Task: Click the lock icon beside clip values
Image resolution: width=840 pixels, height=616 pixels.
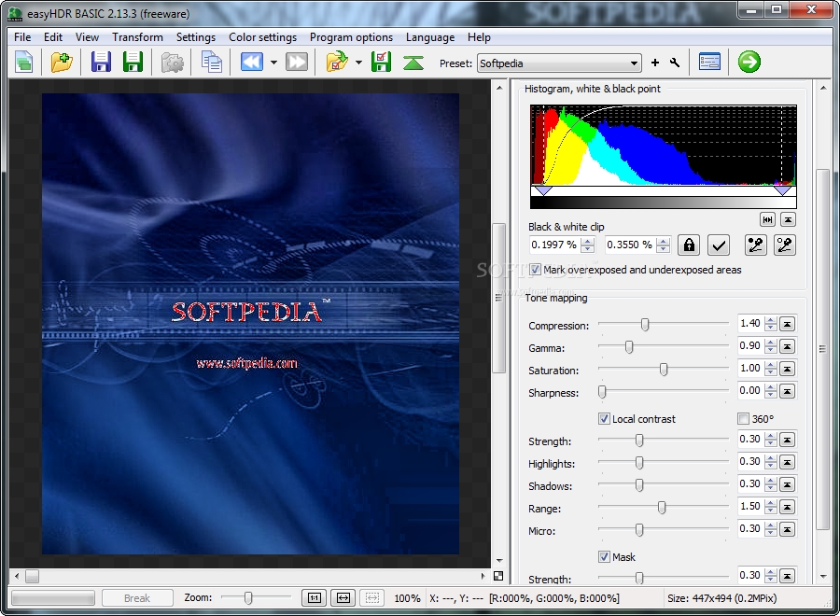Action: (x=689, y=245)
